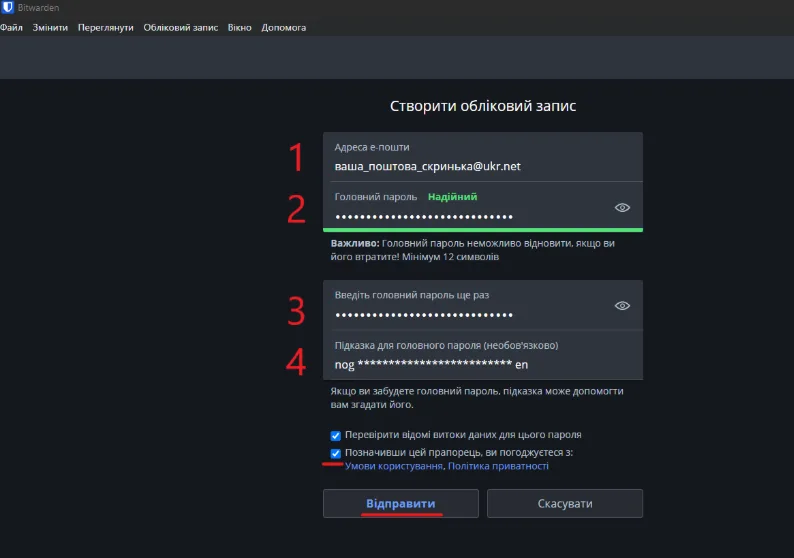Open the Змінити menu

coord(50,27)
